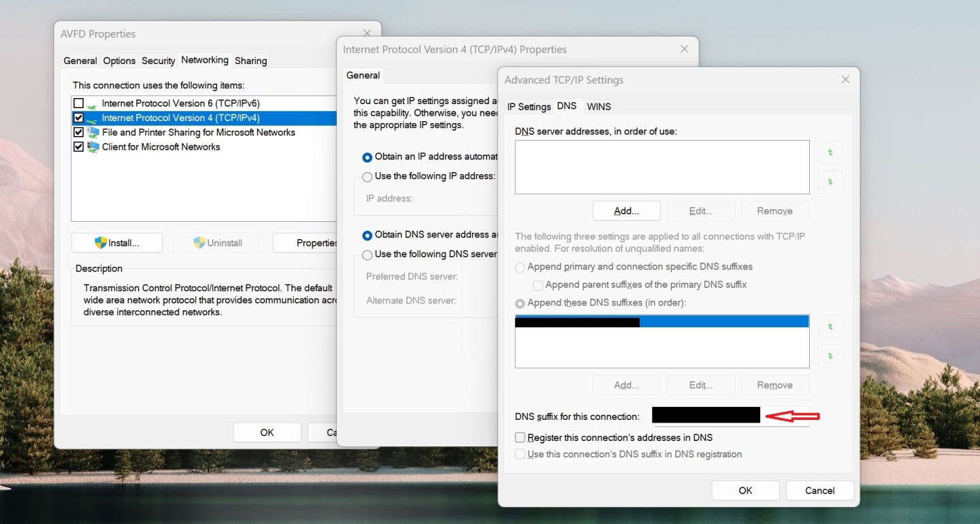
Task: Open the DNS tab
Action: point(566,105)
